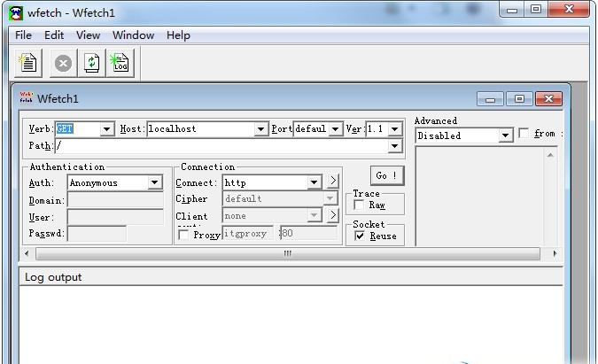
Task: Open the Auth dropdown showing Anonymous
Action: tap(154, 182)
